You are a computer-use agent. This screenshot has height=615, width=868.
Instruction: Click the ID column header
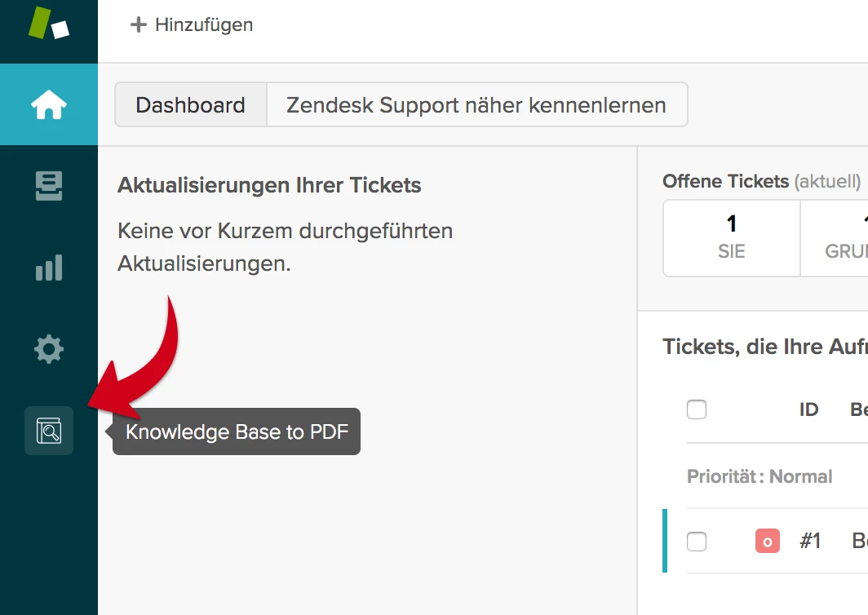pyautogui.click(x=808, y=409)
